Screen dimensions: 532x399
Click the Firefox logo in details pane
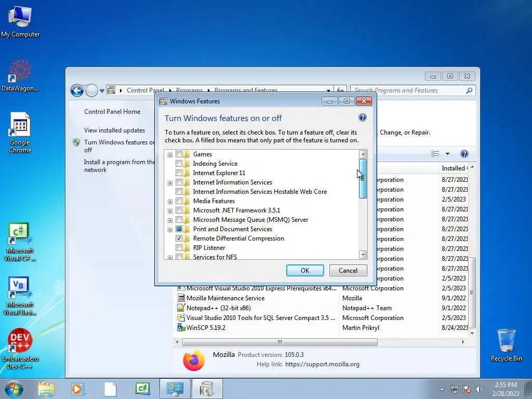[x=194, y=360]
